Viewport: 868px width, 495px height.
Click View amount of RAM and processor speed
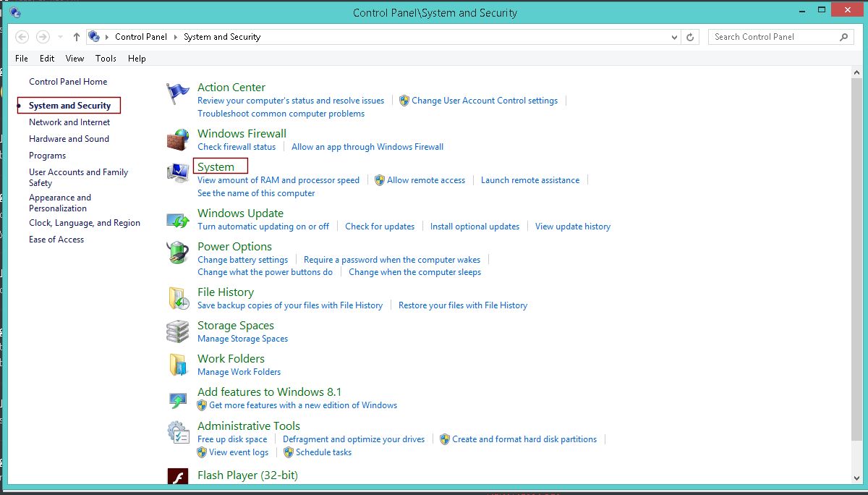click(x=278, y=180)
